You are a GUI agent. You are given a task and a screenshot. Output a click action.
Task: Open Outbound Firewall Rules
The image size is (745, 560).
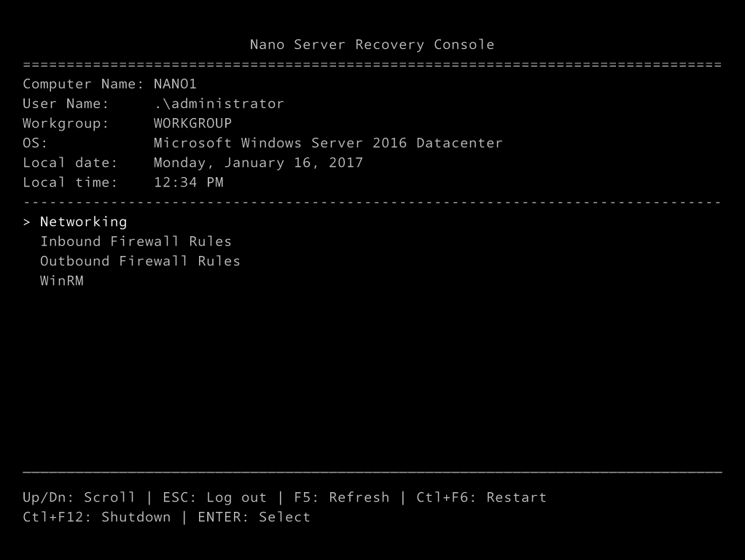coord(140,261)
